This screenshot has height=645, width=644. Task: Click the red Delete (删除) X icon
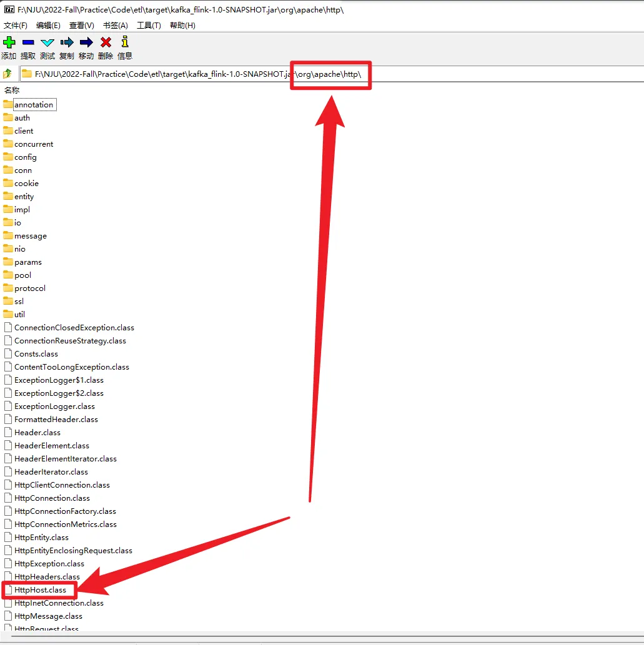(x=106, y=42)
